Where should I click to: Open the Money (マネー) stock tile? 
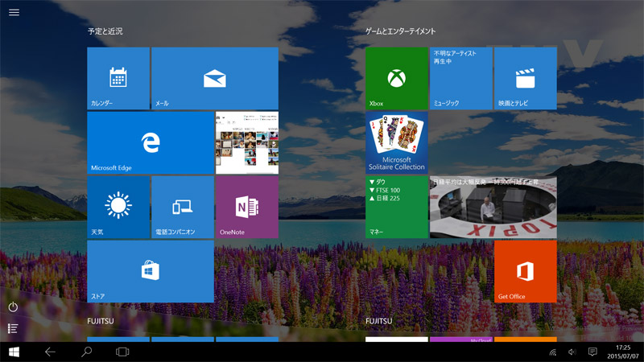click(396, 207)
